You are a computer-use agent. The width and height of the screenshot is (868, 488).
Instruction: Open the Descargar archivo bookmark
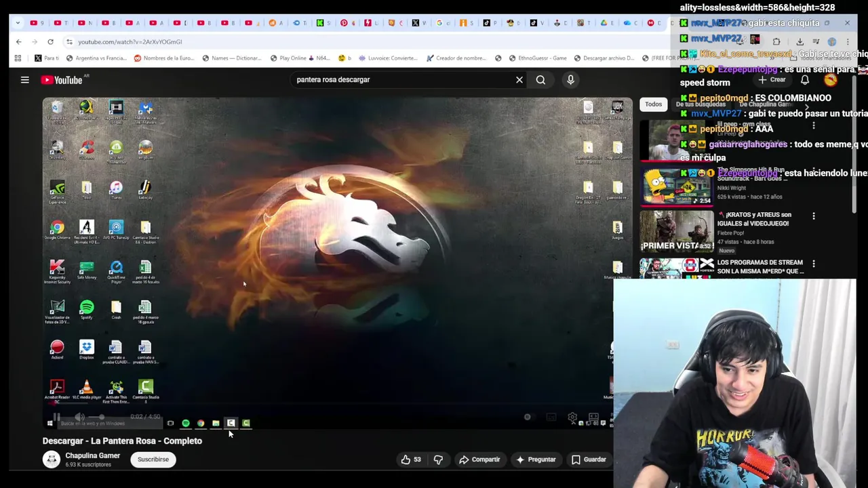[x=604, y=58]
